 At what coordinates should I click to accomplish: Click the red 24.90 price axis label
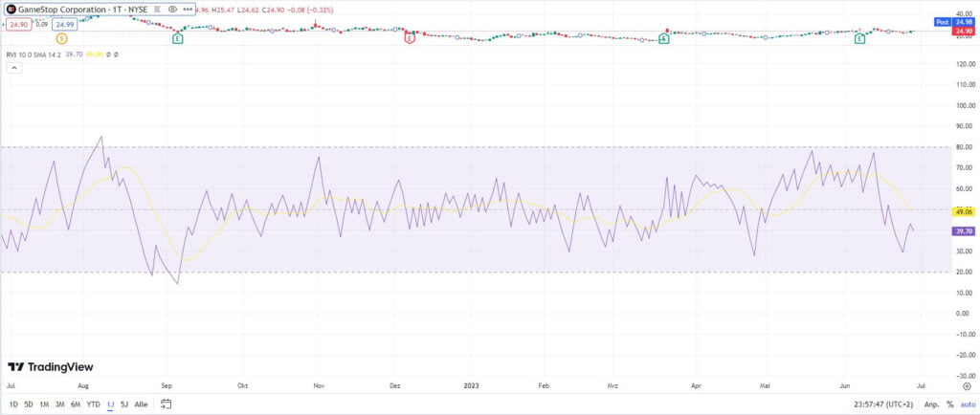[x=963, y=31]
